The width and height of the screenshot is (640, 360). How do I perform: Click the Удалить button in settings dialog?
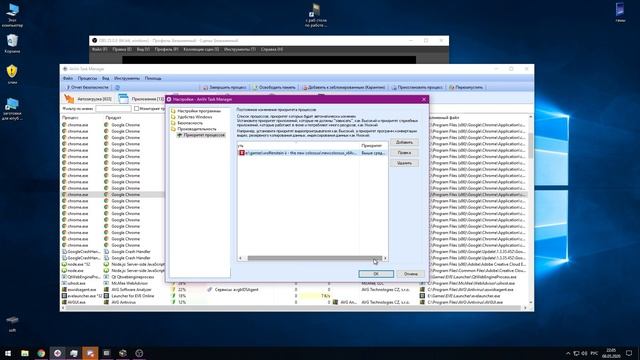[x=404, y=163]
